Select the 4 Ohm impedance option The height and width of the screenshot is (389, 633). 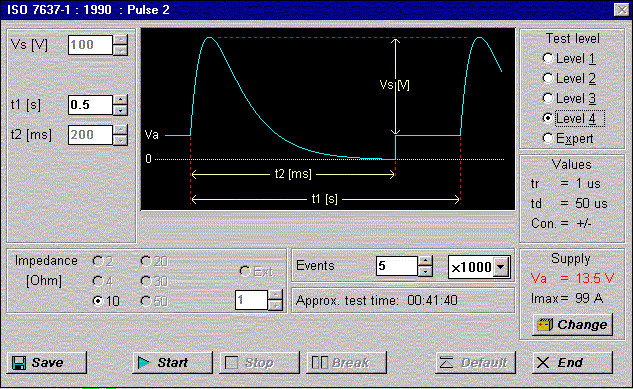pyautogui.click(x=102, y=281)
